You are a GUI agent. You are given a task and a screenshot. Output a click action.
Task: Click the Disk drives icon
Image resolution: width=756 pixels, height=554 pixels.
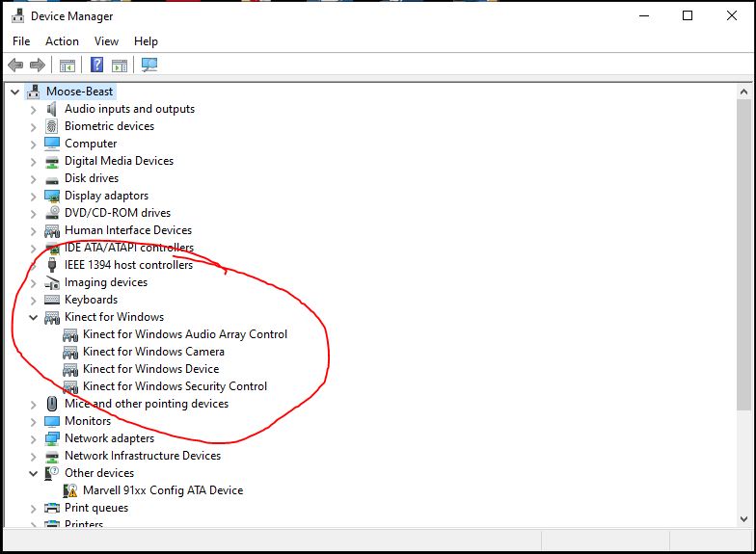click(52, 180)
